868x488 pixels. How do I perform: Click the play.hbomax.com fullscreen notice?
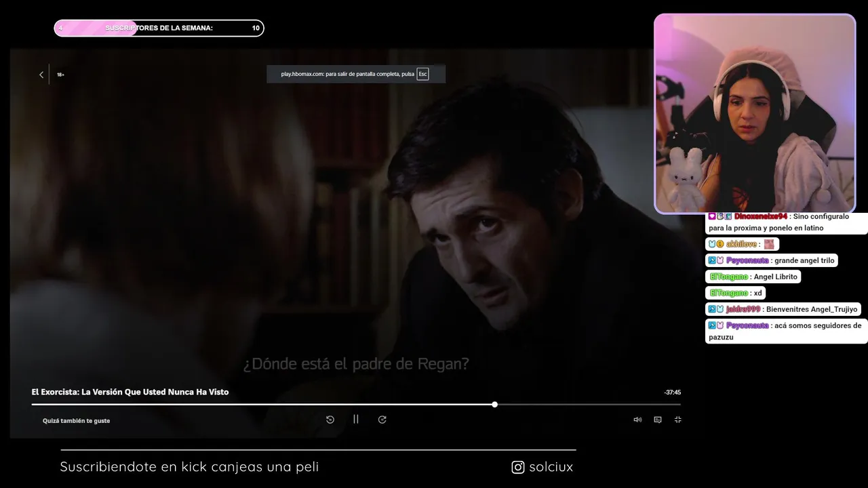pos(356,74)
